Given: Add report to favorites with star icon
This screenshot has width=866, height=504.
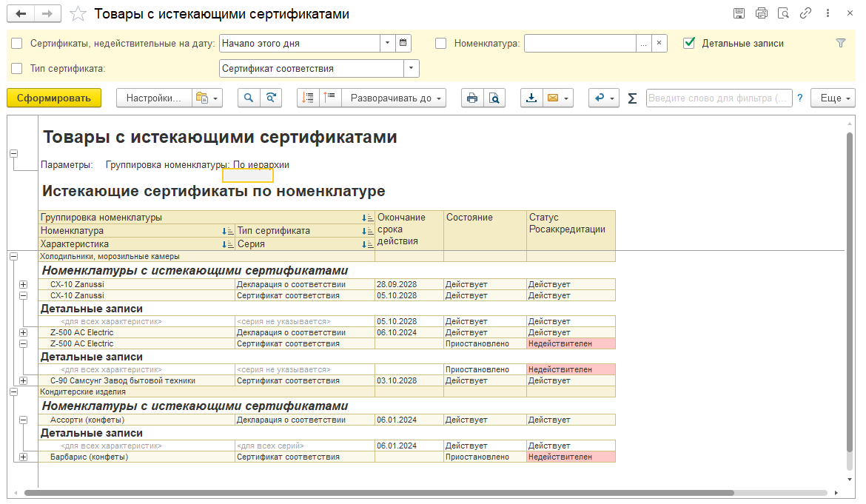Looking at the screenshot, I should [77, 14].
